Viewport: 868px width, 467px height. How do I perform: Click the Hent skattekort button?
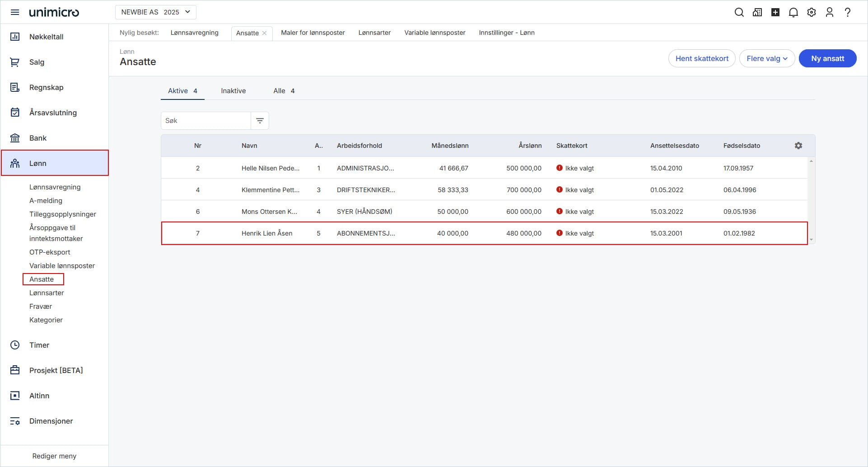[x=701, y=58]
